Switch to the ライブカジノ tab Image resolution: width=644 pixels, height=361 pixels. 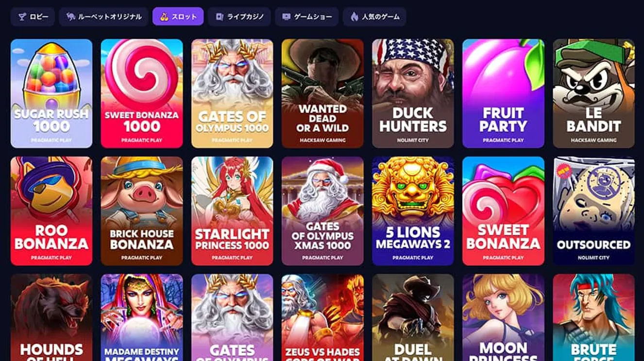pyautogui.click(x=240, y=16)
